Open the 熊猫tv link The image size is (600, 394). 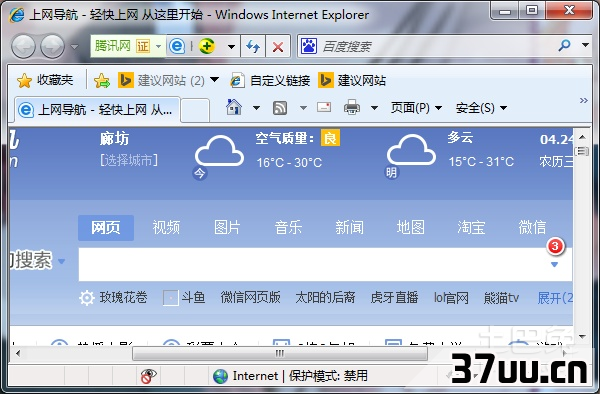coord(501,298)
